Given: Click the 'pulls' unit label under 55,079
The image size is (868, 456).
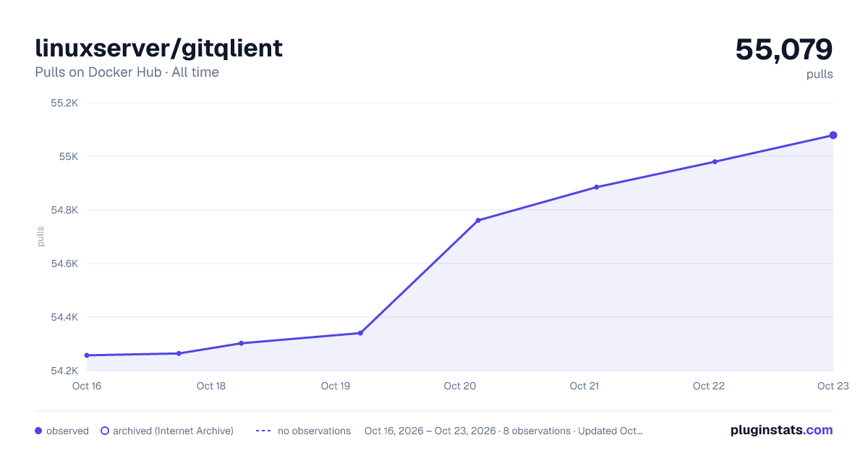Looking at the screenshot, I should [x=820, y=74].
